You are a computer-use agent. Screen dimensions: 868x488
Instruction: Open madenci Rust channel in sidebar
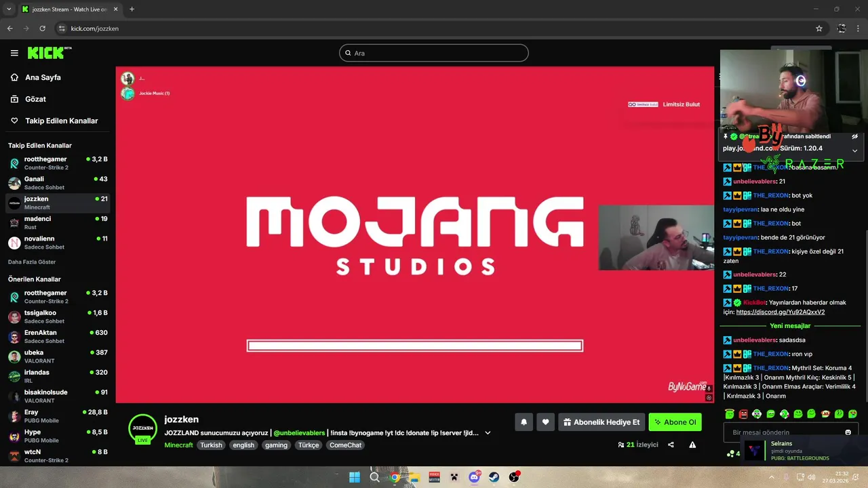coord(58,222)
